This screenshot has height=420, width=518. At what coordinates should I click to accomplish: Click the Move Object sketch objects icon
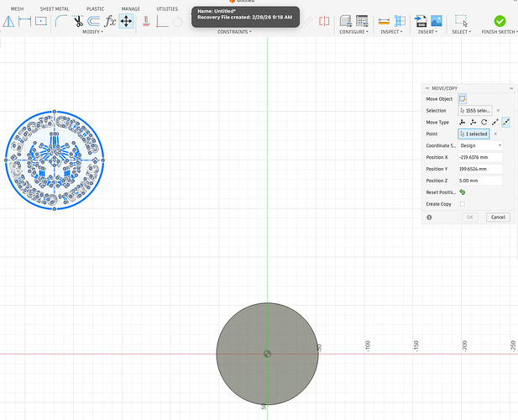click(x=462, y=99)
